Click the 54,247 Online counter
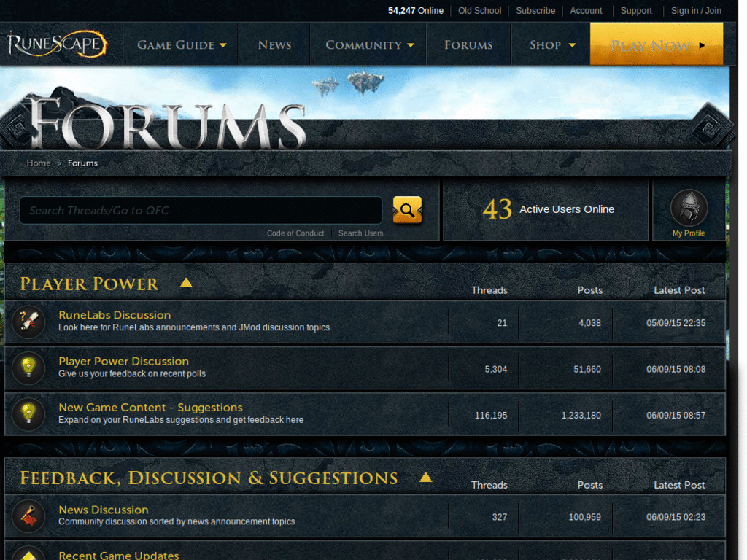The image size is (747, 560). [x=415, y=10]
